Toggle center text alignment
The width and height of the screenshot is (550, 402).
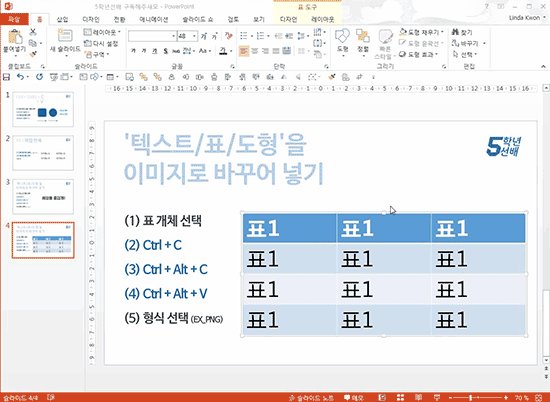pos(254,51)
